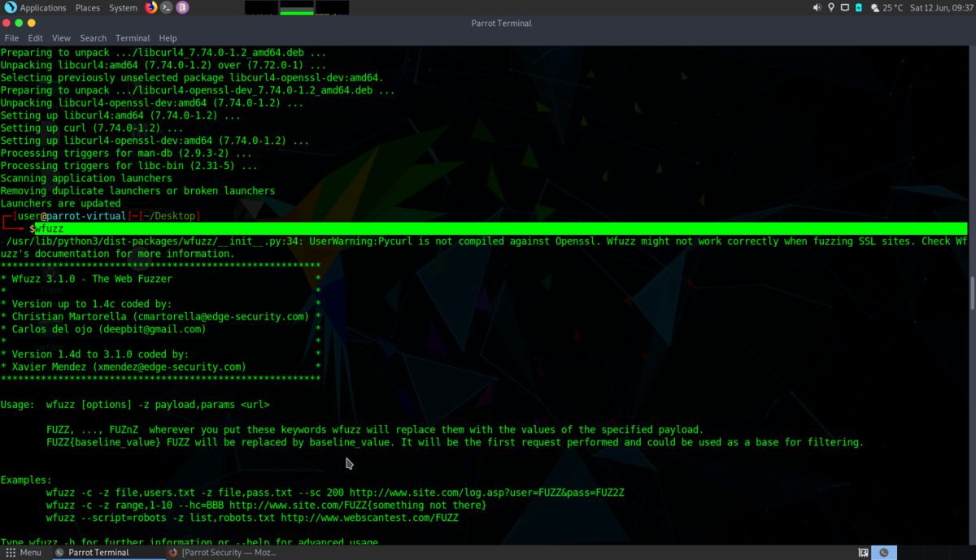
Task: Click the UserWarning Pycurl message line
Action: (x=485, y=247)
